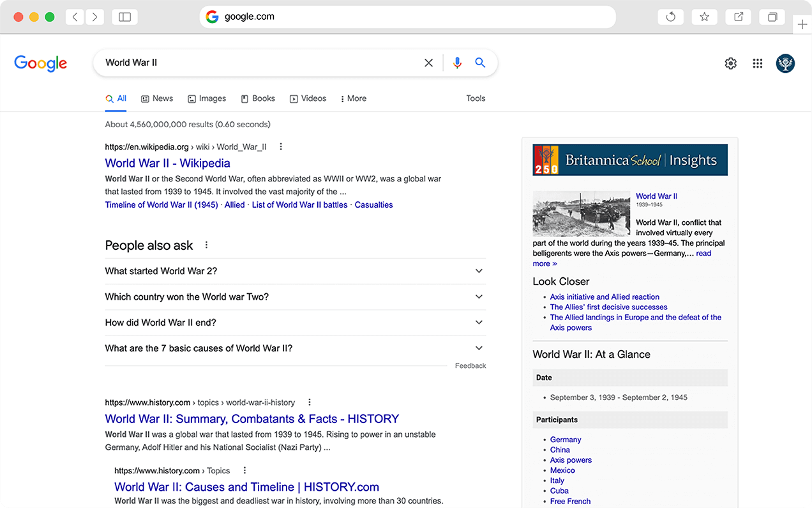
Task: Open Britannica's "World War II" title link
Action: [656, 196]
